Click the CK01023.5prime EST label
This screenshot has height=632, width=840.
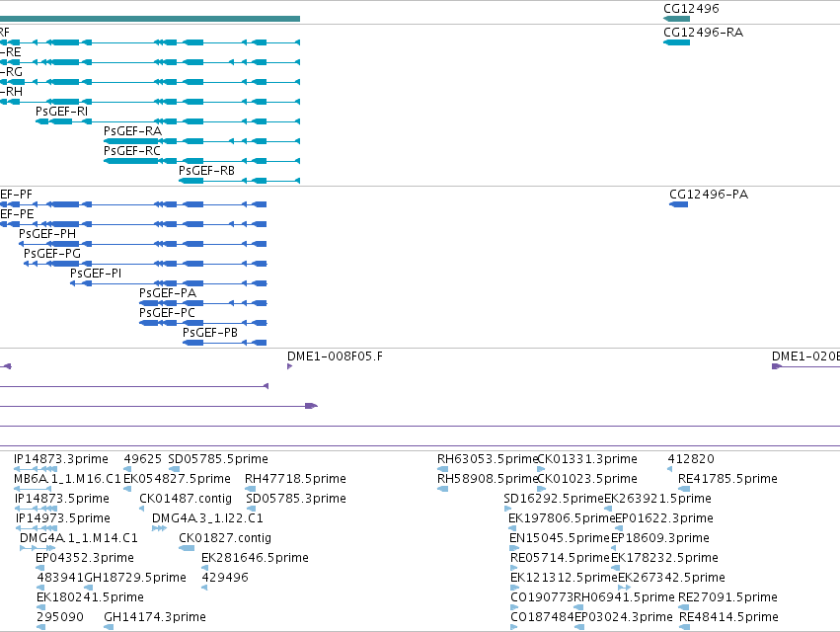click(587, 479)
